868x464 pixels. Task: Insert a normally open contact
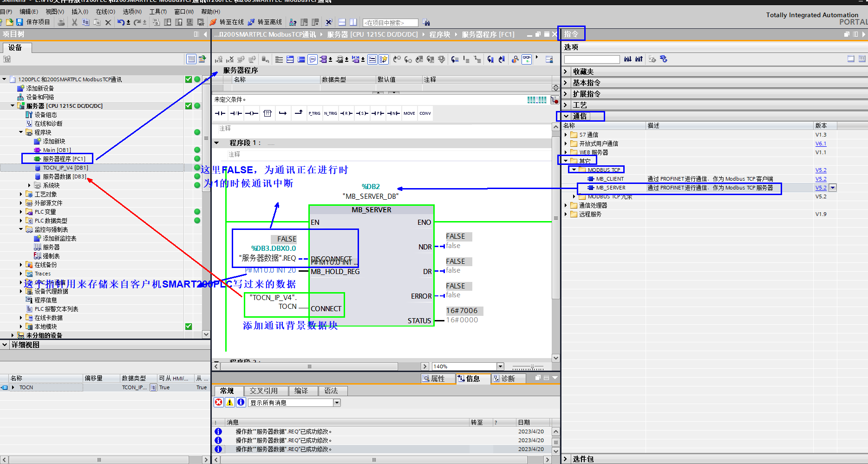coord(219,113)
